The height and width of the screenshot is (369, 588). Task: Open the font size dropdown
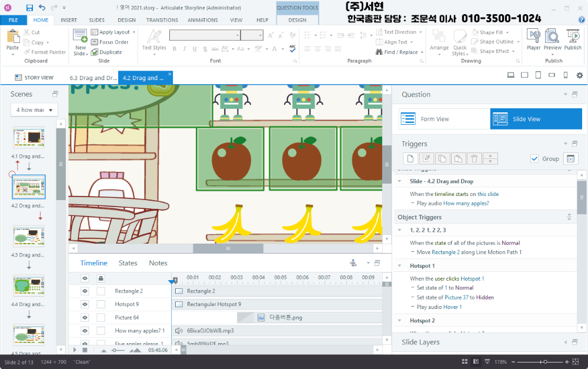coord(260,35)
